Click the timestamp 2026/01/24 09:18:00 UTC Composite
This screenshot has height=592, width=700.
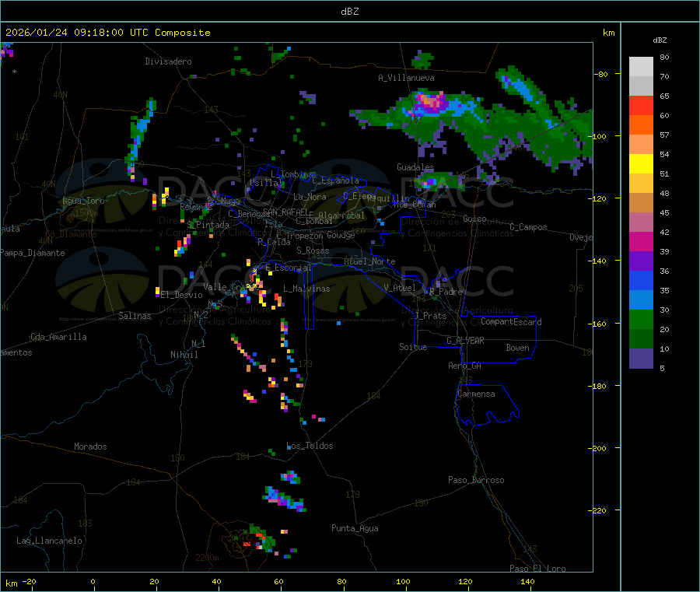pyautogui.click(x=107, y=33)
